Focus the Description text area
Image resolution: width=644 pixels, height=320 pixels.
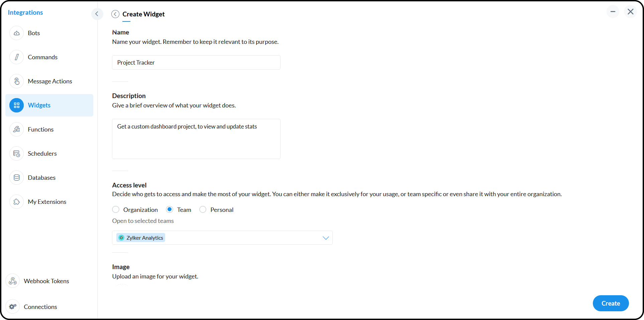(x=196, y=139)
